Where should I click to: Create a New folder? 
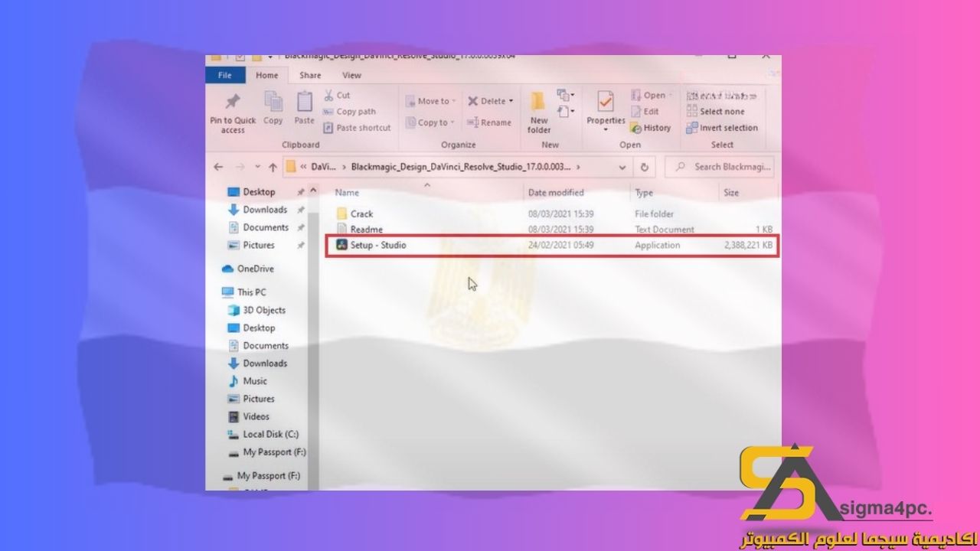click(x=539, y=112)
